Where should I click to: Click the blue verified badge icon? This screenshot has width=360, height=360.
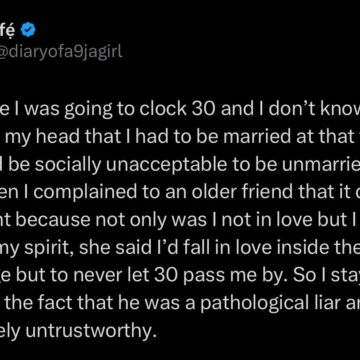pyautogui.click(x=29, y=31)
